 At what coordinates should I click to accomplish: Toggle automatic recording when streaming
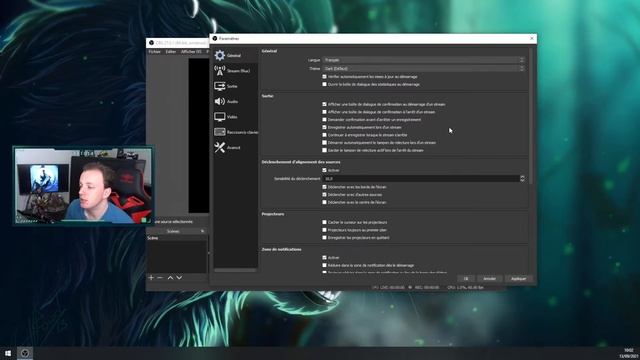[324, 127]
